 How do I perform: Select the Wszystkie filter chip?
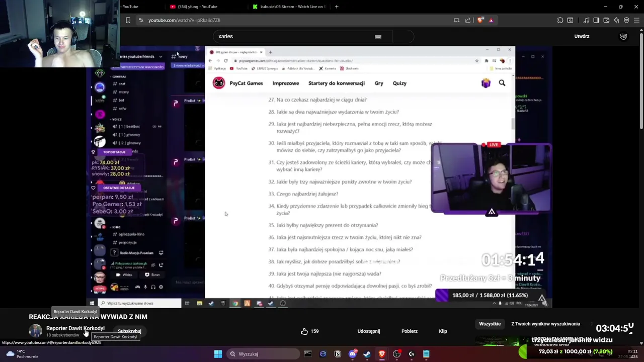490,324
